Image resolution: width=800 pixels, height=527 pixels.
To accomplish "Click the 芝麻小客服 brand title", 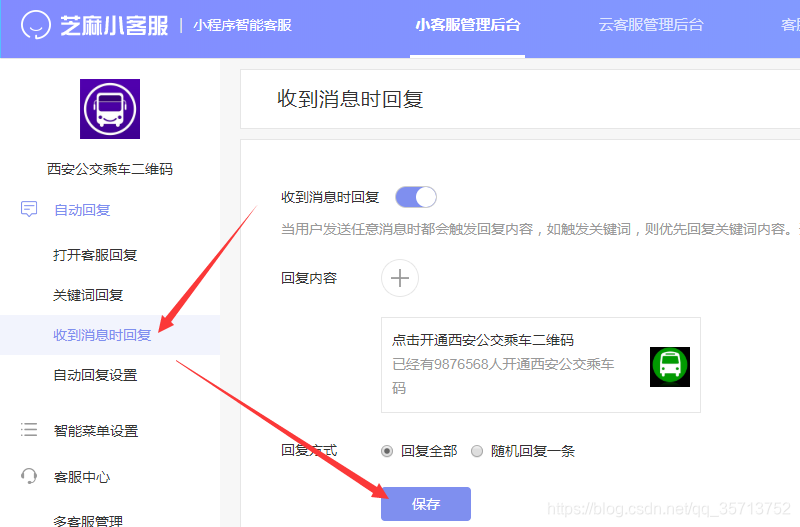I will [114, 26].
